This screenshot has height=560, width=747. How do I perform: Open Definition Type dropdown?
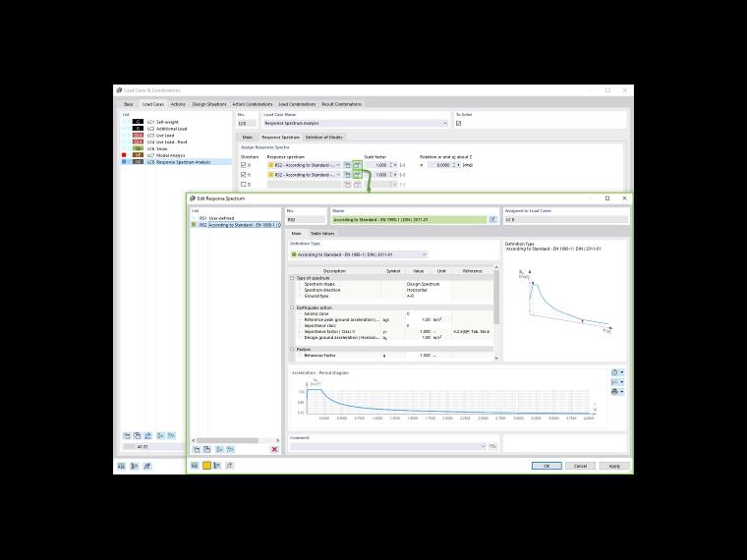[x=424, y=254]
